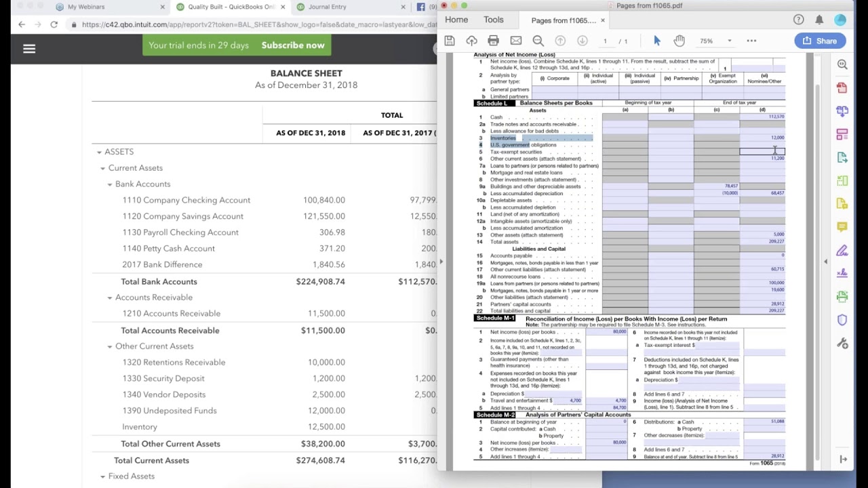Collapse the Other Current Assets group

(x=110, y=346)
